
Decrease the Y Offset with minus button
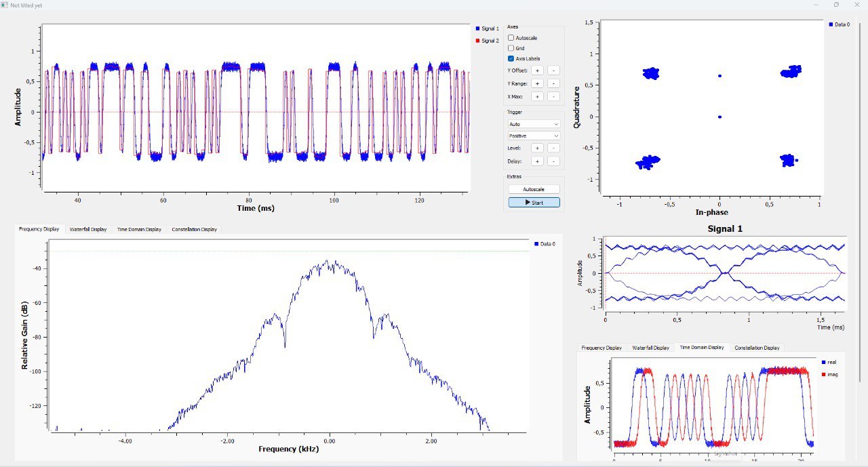click(x=553, y=70)
